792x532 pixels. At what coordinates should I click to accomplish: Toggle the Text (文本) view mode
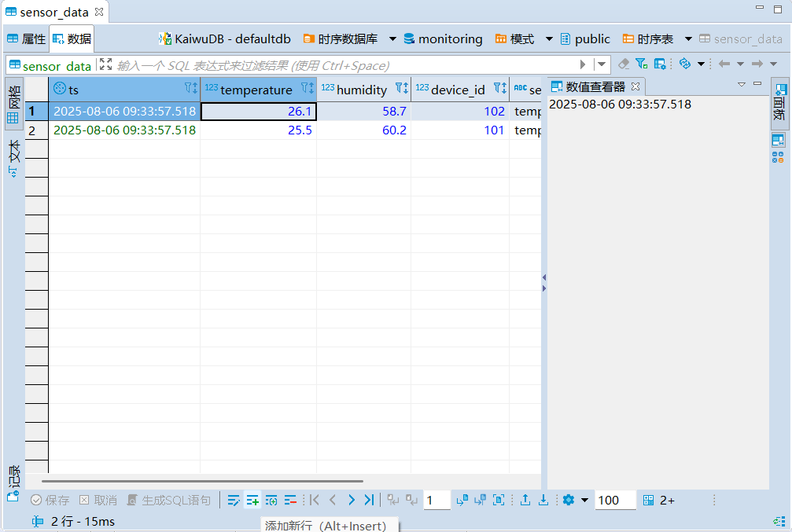(x=13, y=157)
